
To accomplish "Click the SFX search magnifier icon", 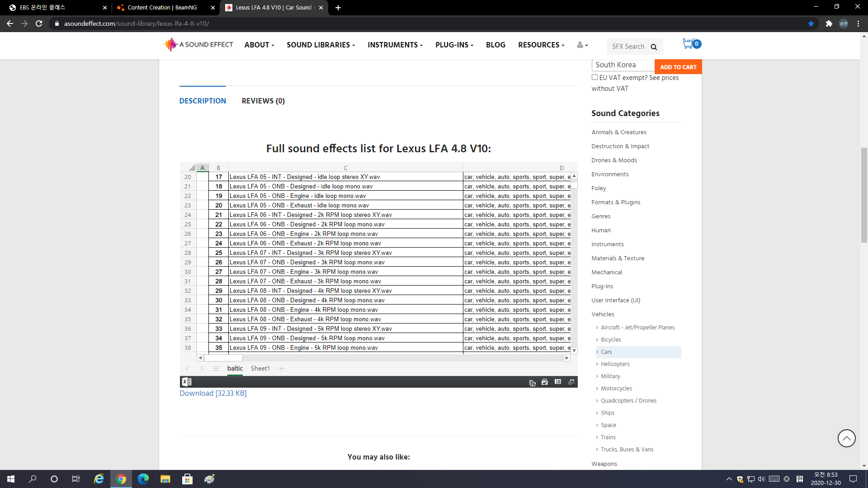I will tap(654, 47).
